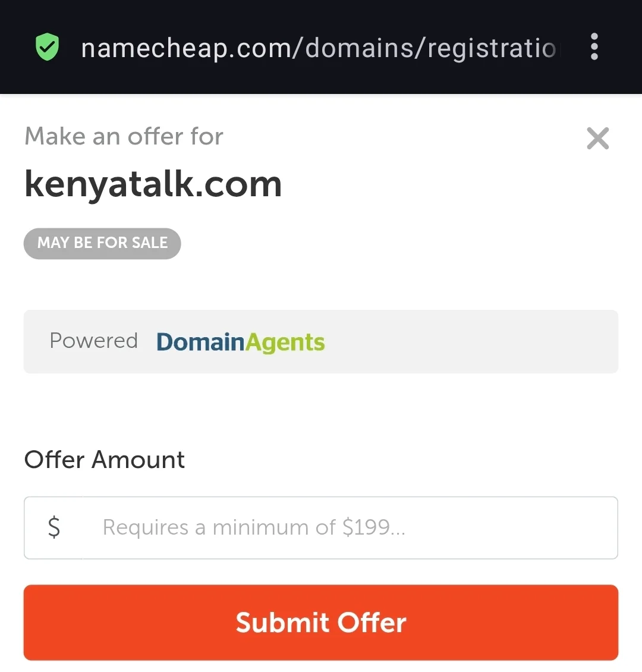Tap the blue 'Domain' part of logo
The image size is (642, 672).
click(200, 341)
